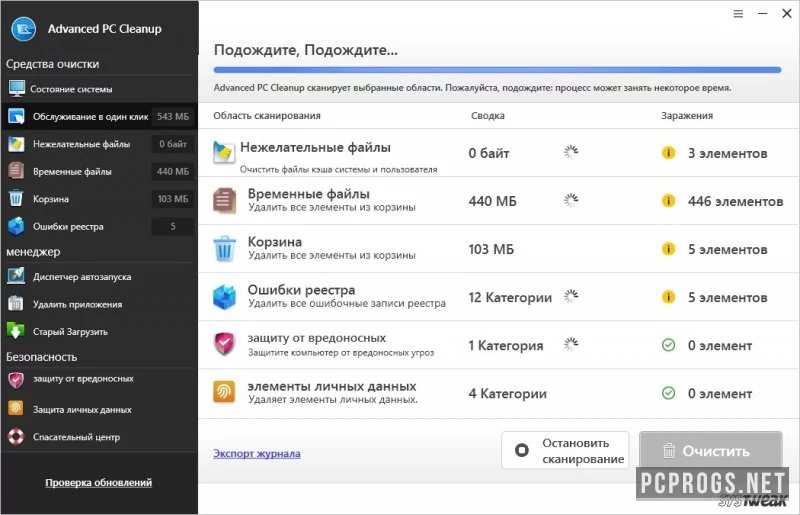Click the Нежелательные файлы icon in scan list

pos(224,152)
